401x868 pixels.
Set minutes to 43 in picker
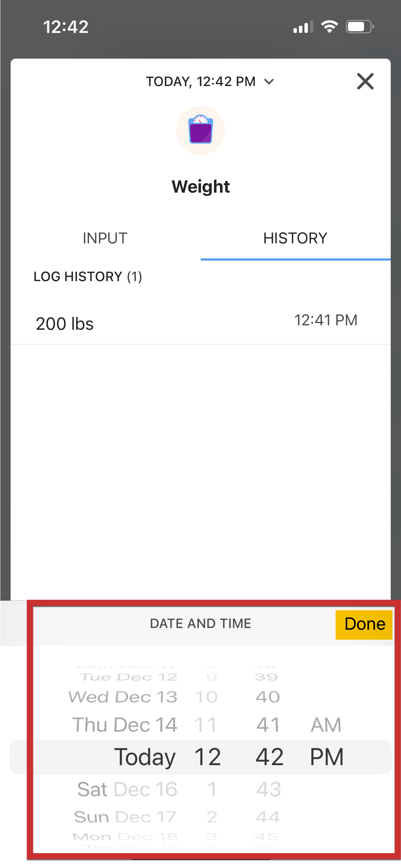[268, 789]
